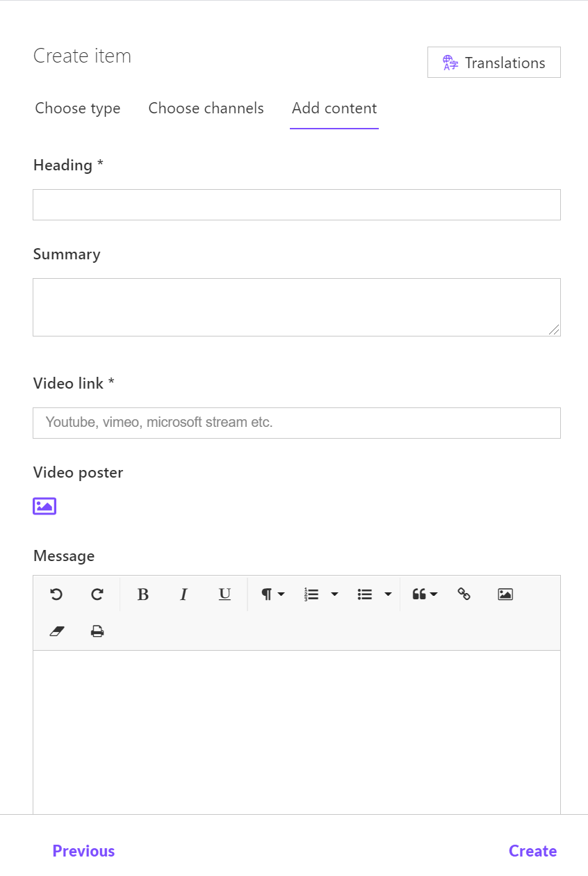Click the Undo icon in the editor toolbar

56,594
